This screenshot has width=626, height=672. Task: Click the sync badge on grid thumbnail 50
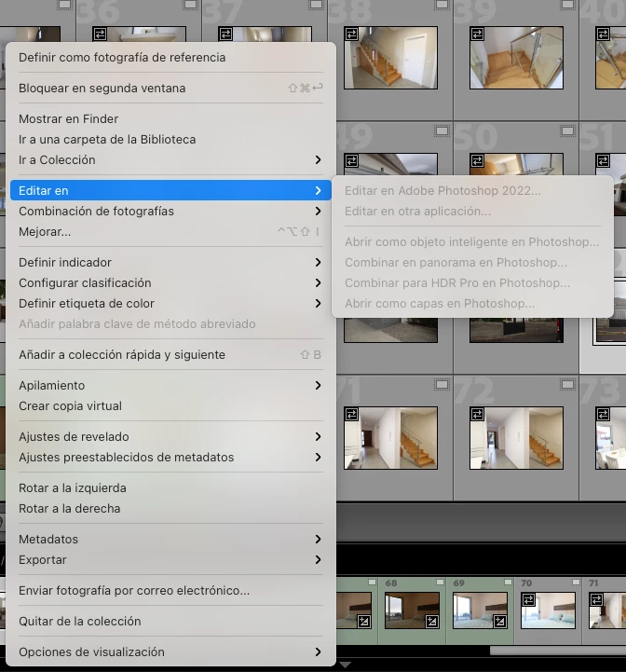point(477,161)
